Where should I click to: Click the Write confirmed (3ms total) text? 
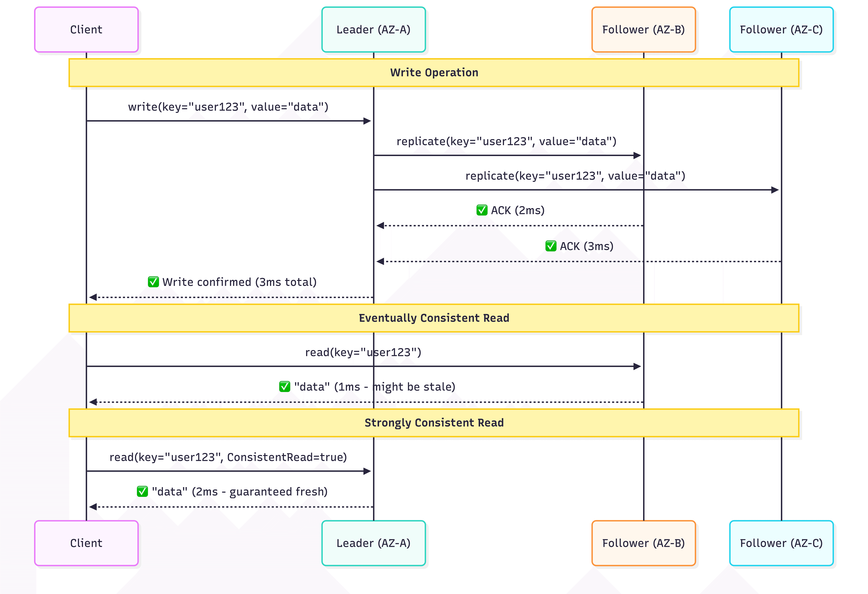point(239,282)
